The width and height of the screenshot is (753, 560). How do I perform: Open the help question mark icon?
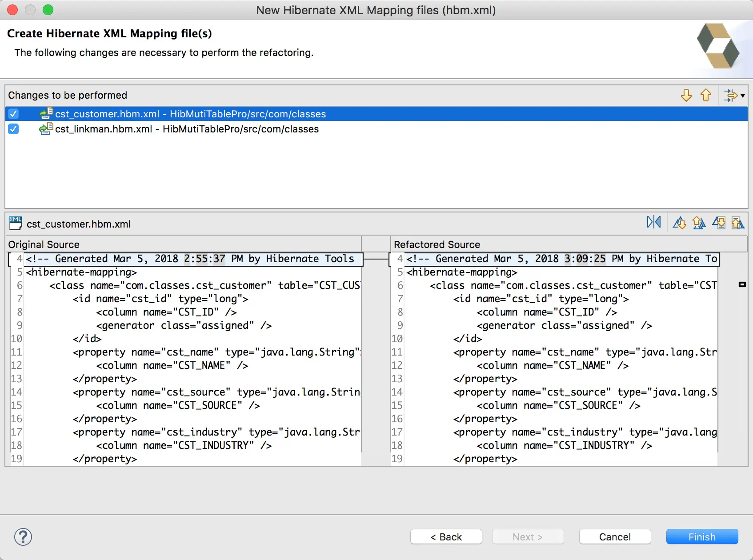[23, 537]
